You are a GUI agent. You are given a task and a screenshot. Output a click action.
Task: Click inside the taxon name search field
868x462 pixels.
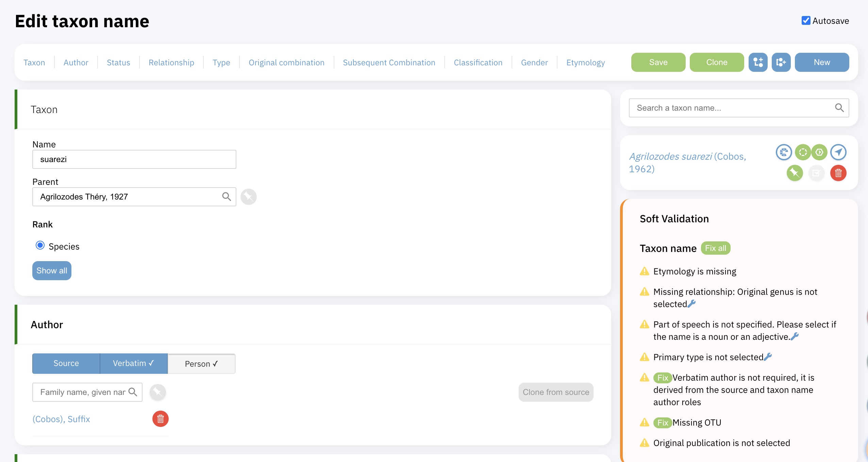714,108
